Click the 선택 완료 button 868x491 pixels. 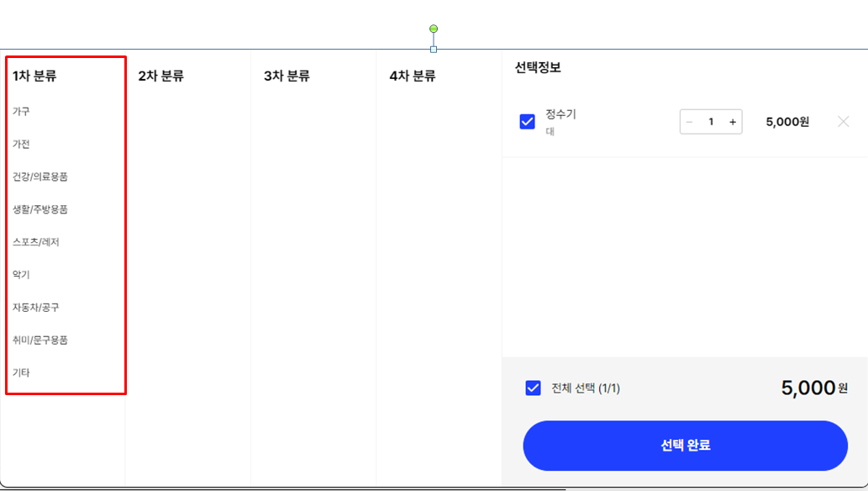[x=685, y=446]
